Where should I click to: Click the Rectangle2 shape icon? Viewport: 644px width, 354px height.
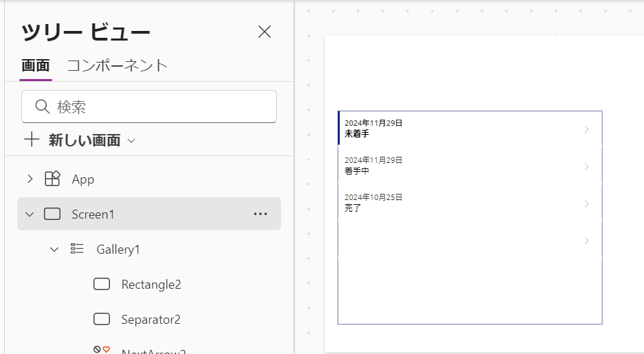pyautogui.click(x=102, y=284)
